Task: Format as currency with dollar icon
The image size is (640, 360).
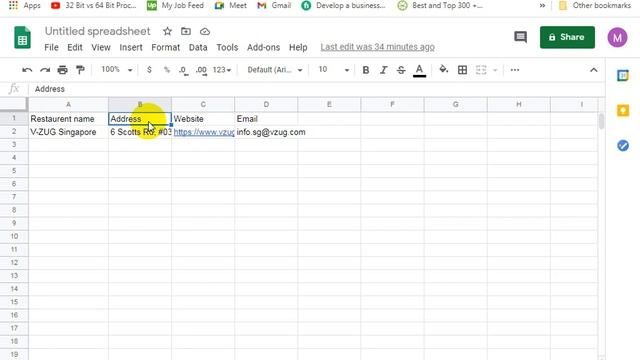Action: 149,70
